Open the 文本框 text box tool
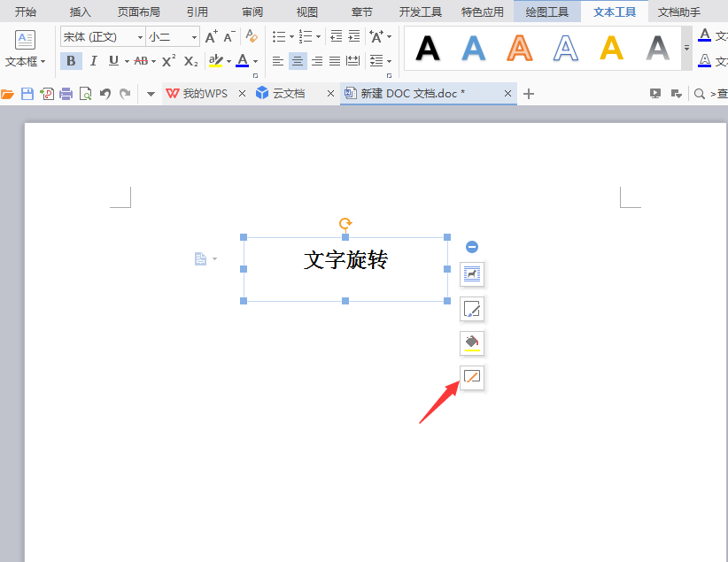 25,49
